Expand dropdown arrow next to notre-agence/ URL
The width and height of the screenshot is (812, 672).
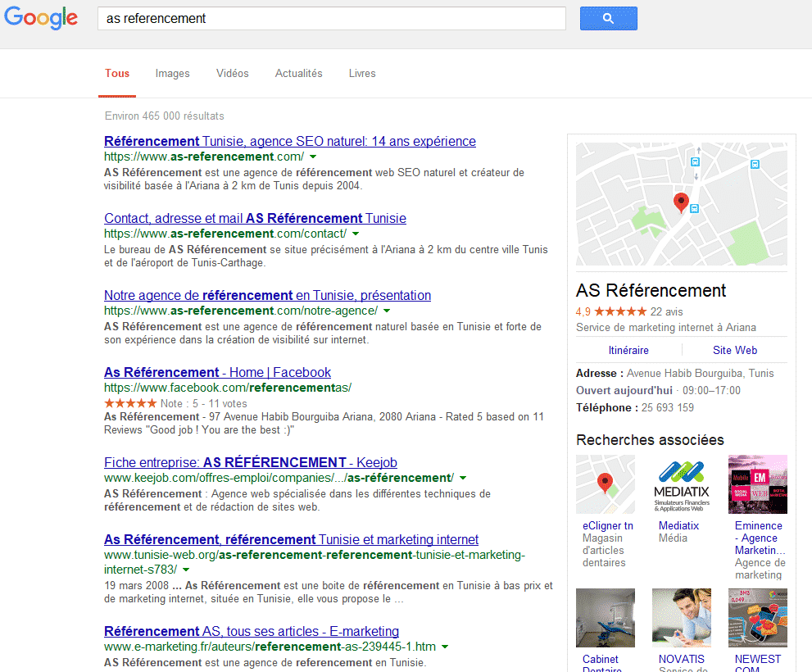coord(386,311)
